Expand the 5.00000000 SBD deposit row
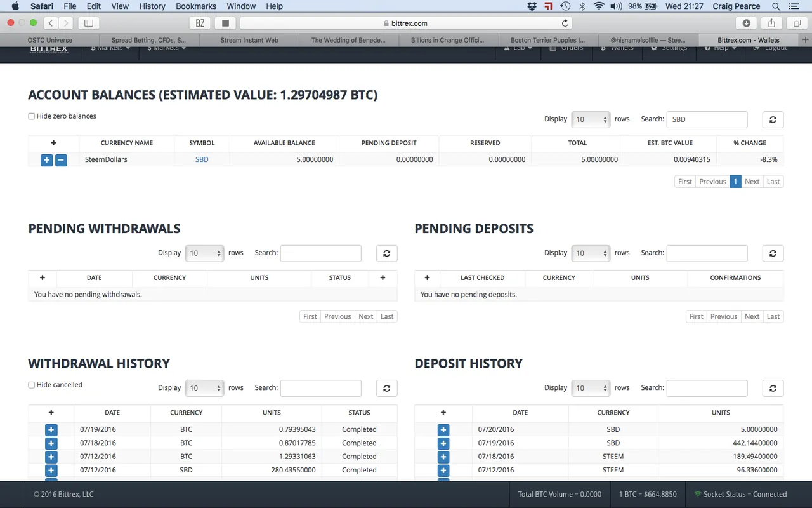Viewport: 812px width, 508px height. coord(443,430)
